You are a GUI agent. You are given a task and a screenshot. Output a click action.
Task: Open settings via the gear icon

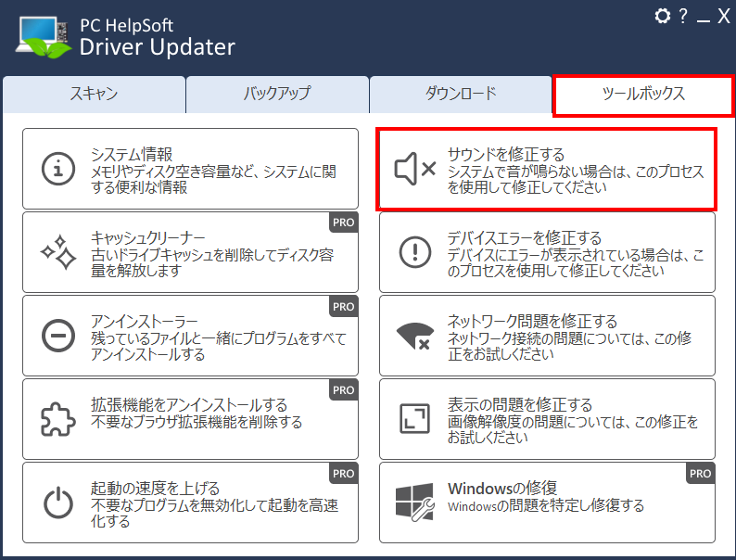662,16
